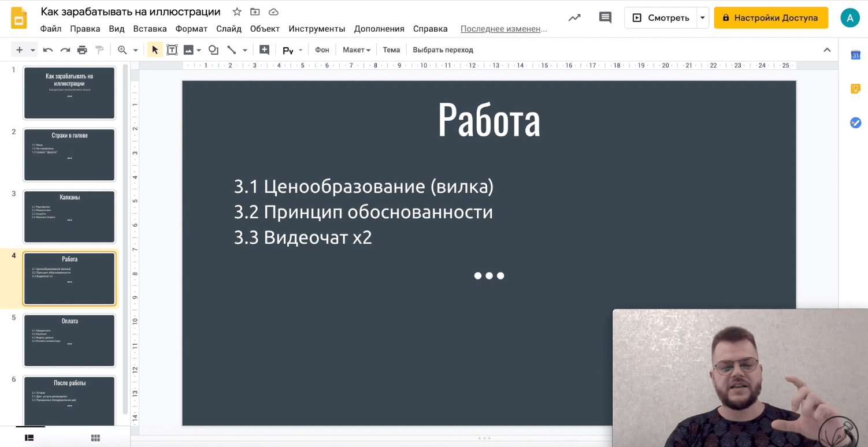Open Google Calendar in the side panel
The height and width of the screenshot is (447, 868).
tap(855, 55)
